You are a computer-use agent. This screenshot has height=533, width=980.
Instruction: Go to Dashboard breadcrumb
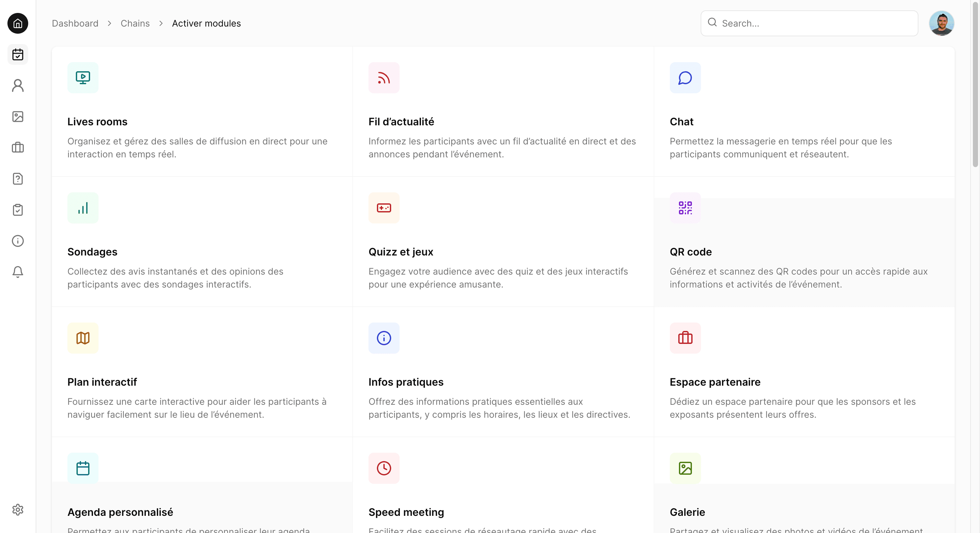pos(75,23)
